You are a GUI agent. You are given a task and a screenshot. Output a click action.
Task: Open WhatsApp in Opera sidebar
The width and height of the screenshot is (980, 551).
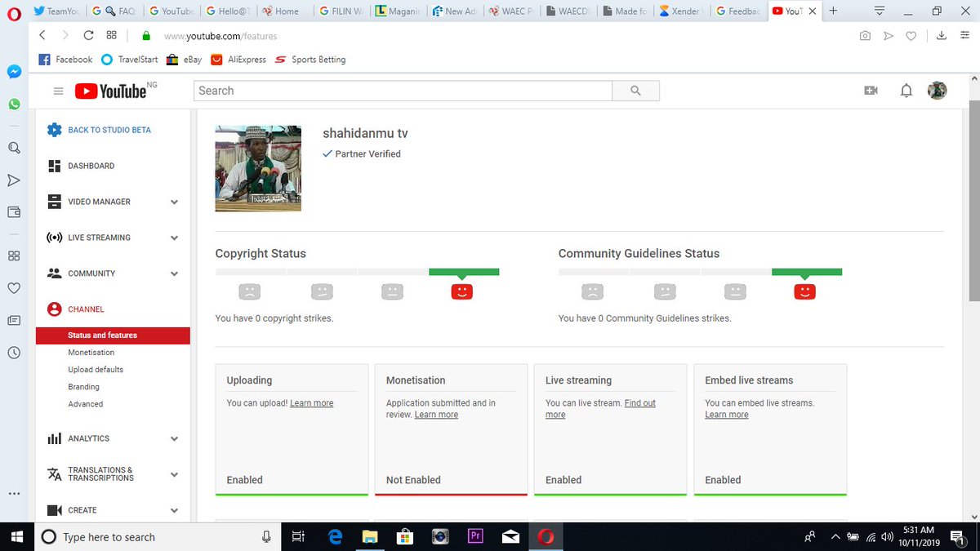point(14,104)
